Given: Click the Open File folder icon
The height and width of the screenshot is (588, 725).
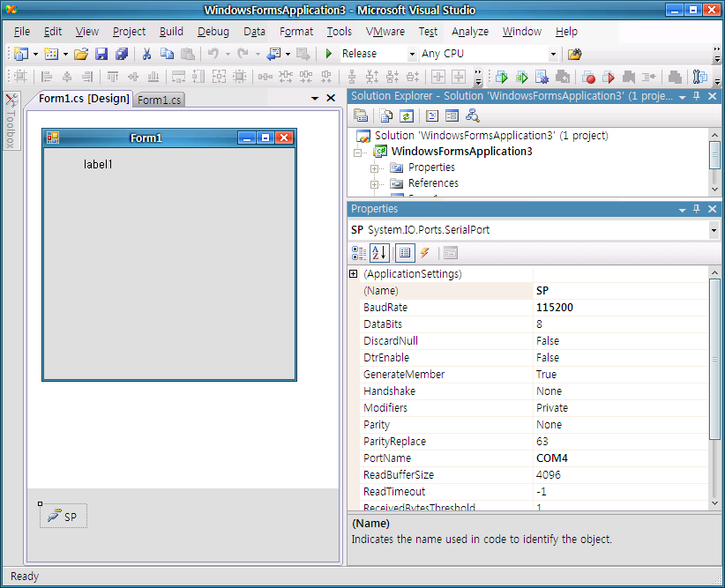Looking at the screenshot, I should 81,54.
